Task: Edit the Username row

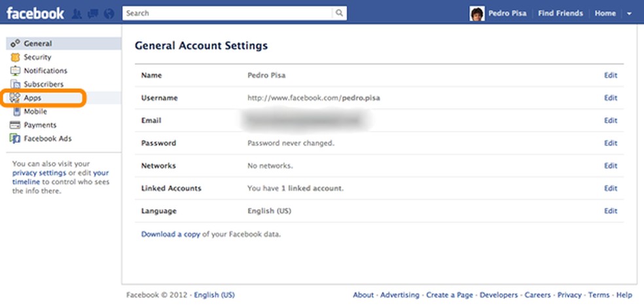Action: pos(611,98)
